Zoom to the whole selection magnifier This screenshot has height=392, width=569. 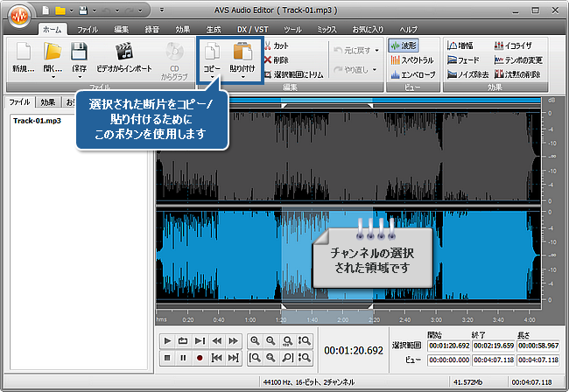coord(271,358)
